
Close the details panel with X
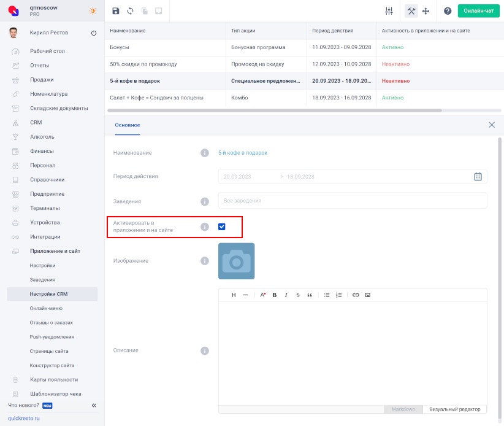click(492, 125)
